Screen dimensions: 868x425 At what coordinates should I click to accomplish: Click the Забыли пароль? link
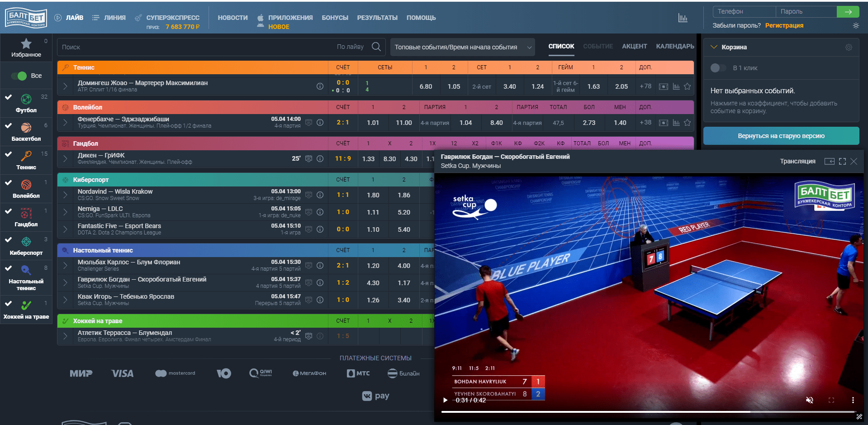click(x=736, y=25)
